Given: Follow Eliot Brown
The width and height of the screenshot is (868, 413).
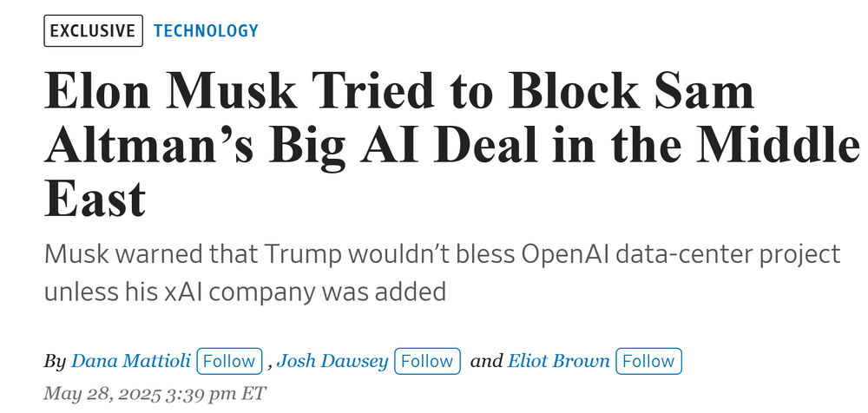Looking at the screenshot, I should 648,361.
